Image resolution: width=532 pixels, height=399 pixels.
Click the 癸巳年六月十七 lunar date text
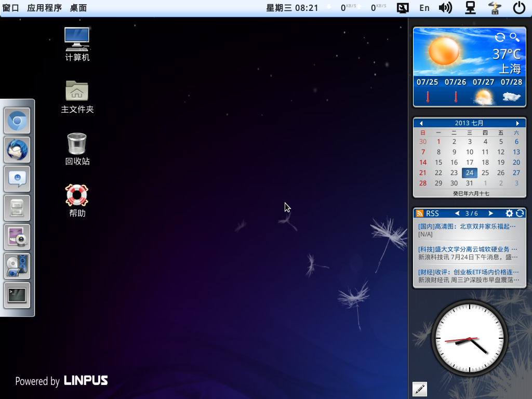tap(471, 193)
